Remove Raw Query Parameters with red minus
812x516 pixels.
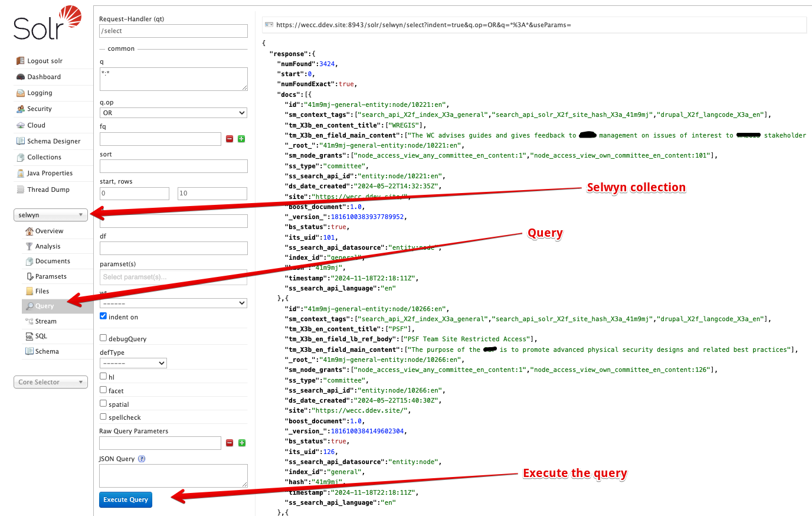pyautogui.click(x=230, y=443)
